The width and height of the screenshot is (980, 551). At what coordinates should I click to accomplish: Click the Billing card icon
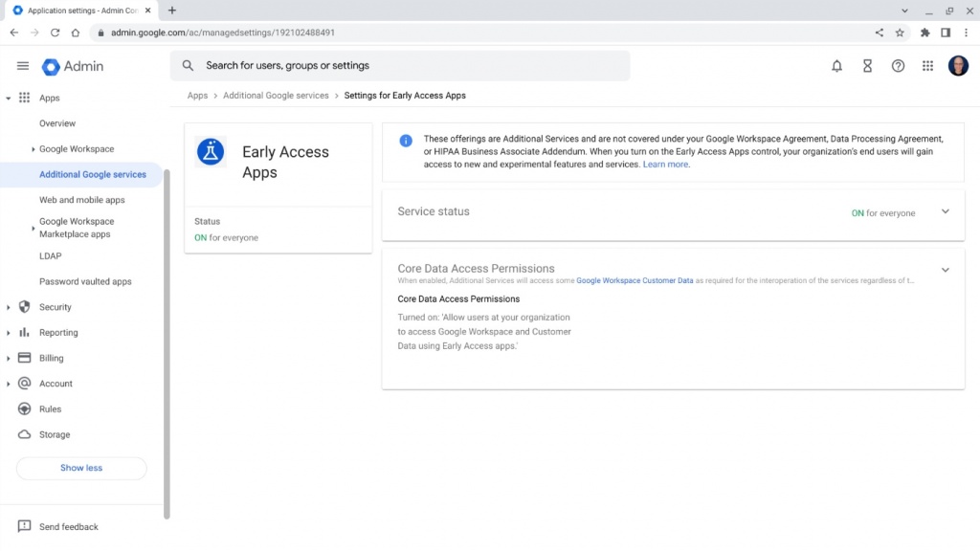pyautogui.click(x=24, y=358)
